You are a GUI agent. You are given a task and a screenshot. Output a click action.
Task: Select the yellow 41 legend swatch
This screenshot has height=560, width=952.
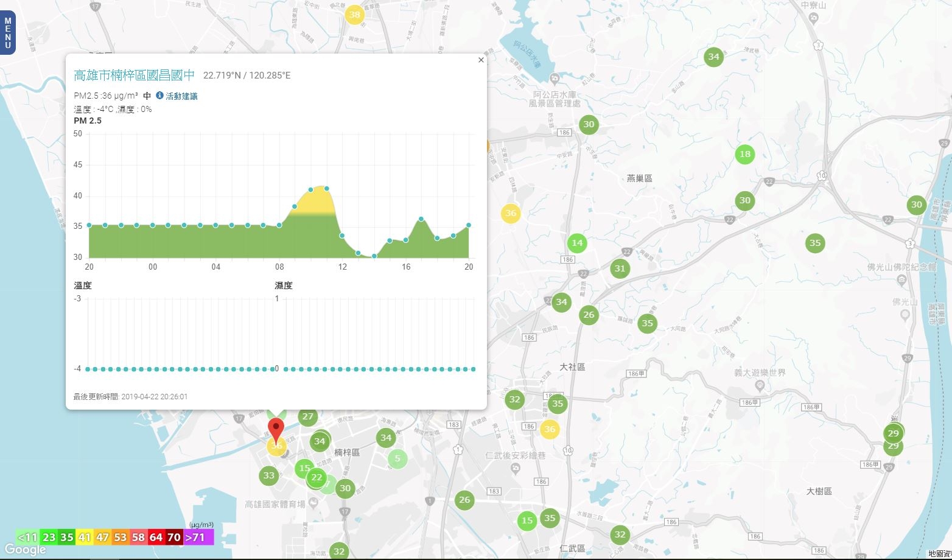tap(85, 537)
